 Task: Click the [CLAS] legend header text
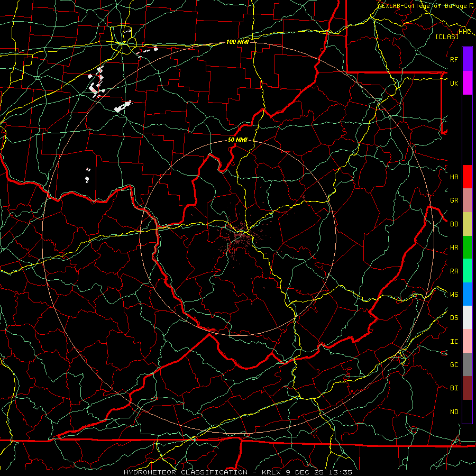447,36
